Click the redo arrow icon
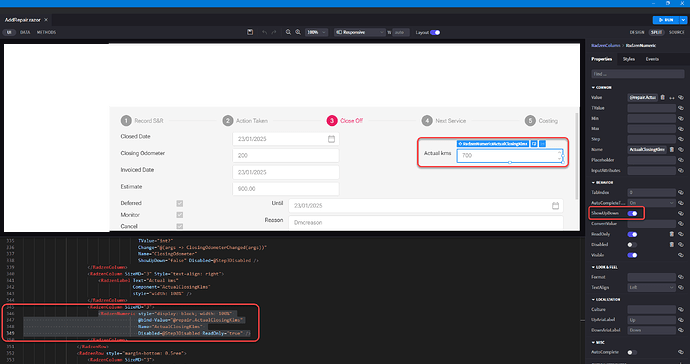Image resolution: width=690 pixels, height=364 pixels. 274,32
